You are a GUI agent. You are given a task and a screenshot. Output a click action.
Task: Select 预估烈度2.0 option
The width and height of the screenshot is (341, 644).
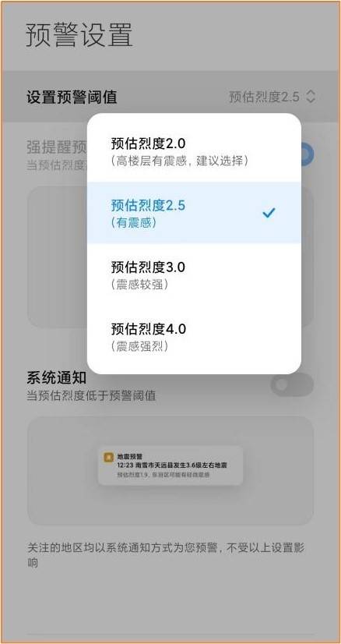(x=194, y=151)
